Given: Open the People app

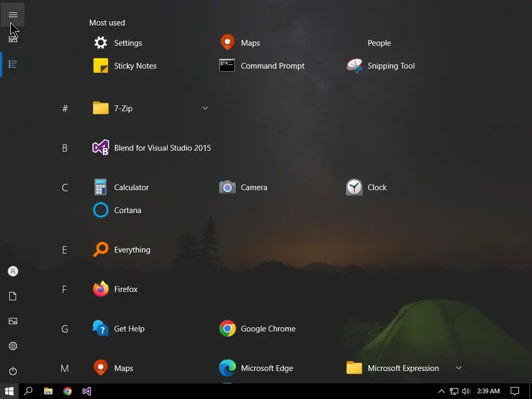Looking at the screenshot, I should pos(379,43).
